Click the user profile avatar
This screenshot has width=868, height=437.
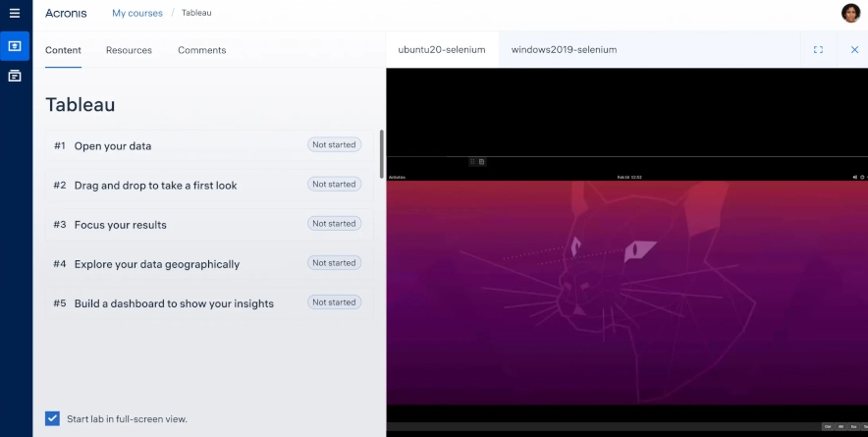pyautogui.click(x=850, y=13)
